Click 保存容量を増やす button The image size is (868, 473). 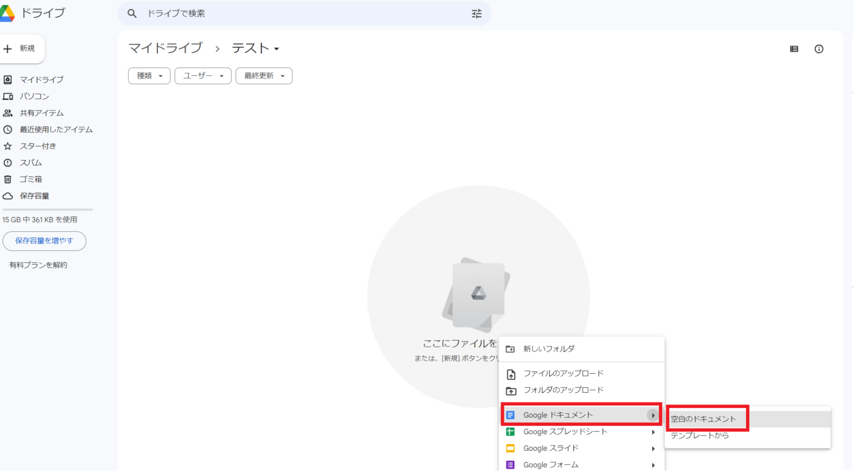44,241
